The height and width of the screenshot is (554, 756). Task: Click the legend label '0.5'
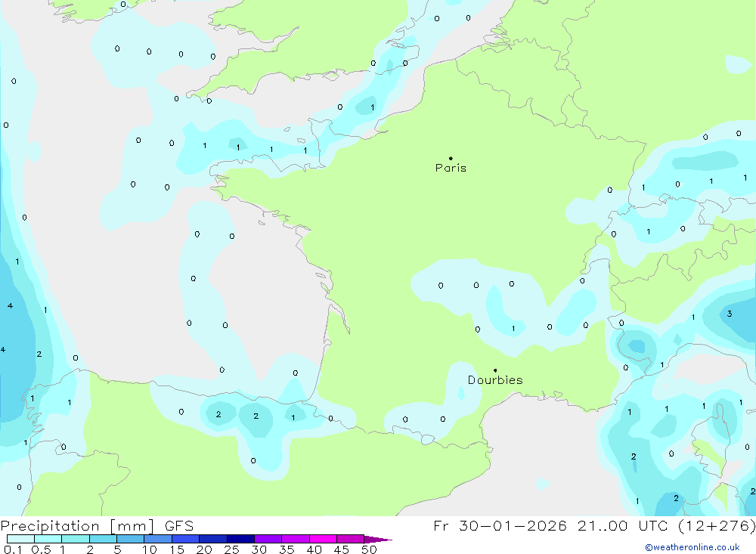pyautogui.click(x=41, y=549)
